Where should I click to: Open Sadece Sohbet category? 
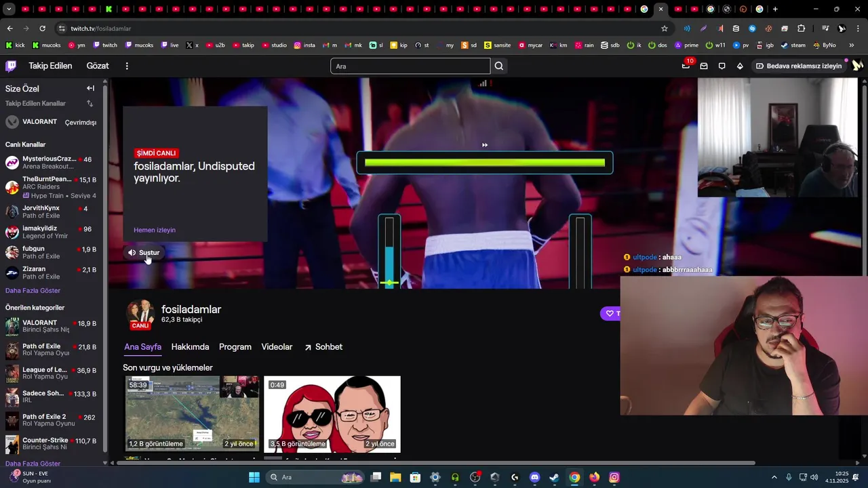(51, 396)
